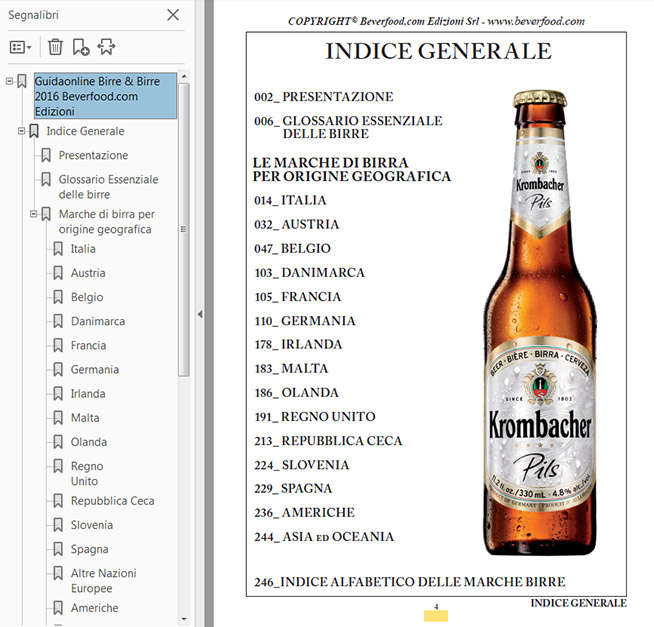Select the Irlanda bookmark

(88, 394)
